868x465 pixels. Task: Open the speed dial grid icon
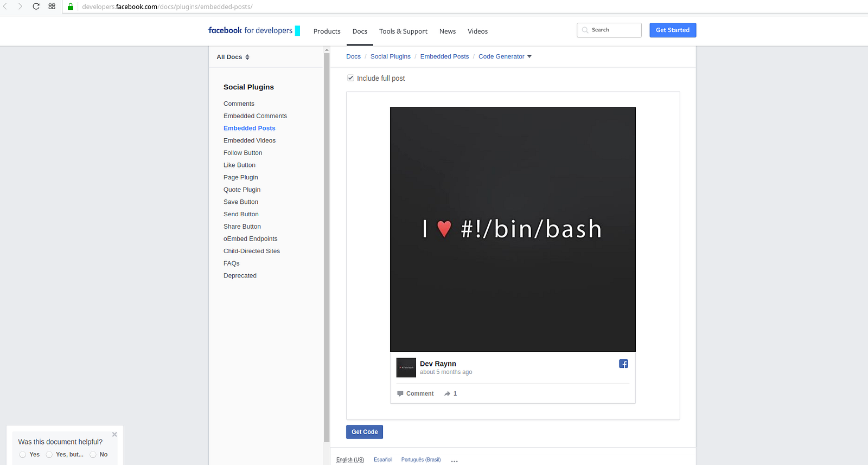click(x=52, y=7)
